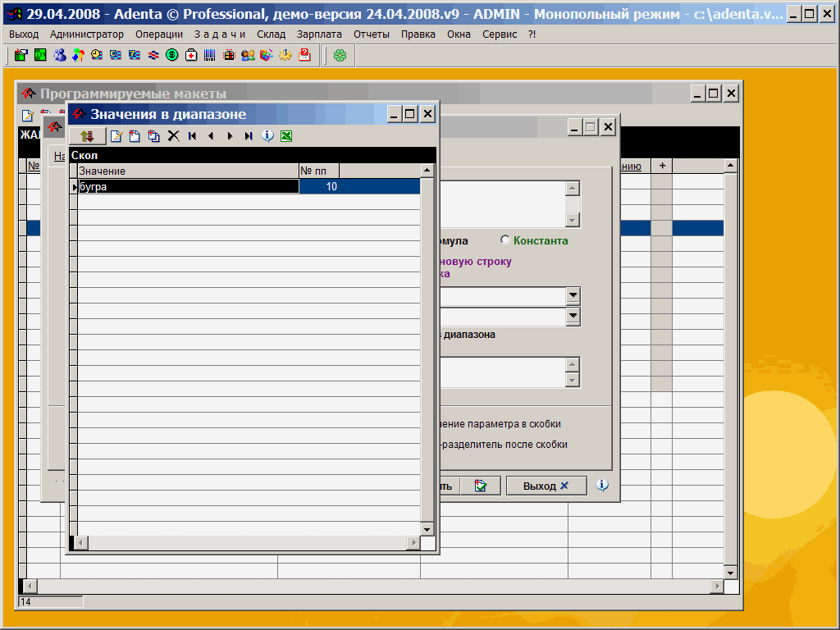This screenshot has height=630, width=840.
Task: Select the Константа radio button
Action: (505, 240)
